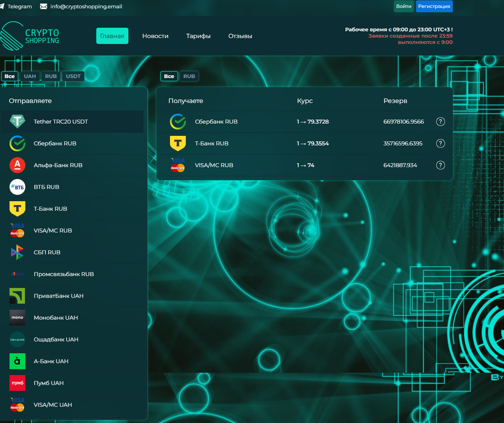Select ВТБ RUB text

[46, 187]
